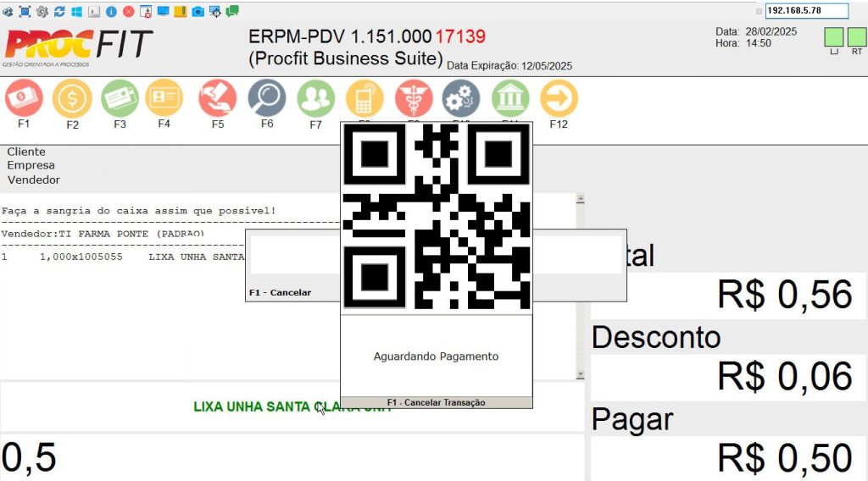This screenshot has height=481, width=868.
Task: Click the quantity value 0,5
Action: 29,458
